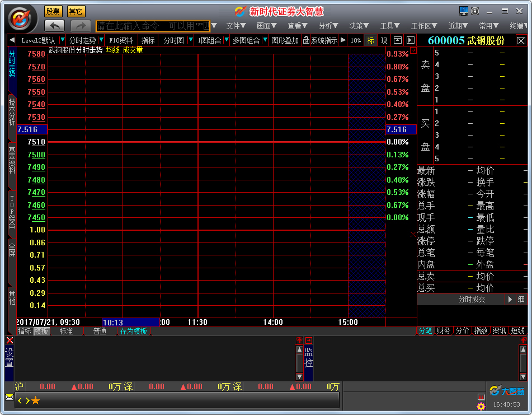
Task: Click the red X on the settings panel
Action: pos(10,341)
